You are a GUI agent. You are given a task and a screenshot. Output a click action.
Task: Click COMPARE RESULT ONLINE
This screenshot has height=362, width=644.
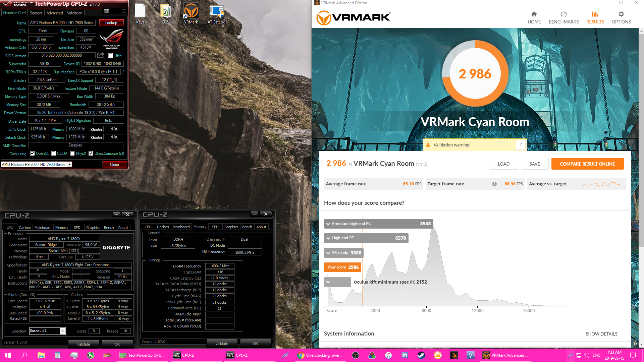(587, 164)
